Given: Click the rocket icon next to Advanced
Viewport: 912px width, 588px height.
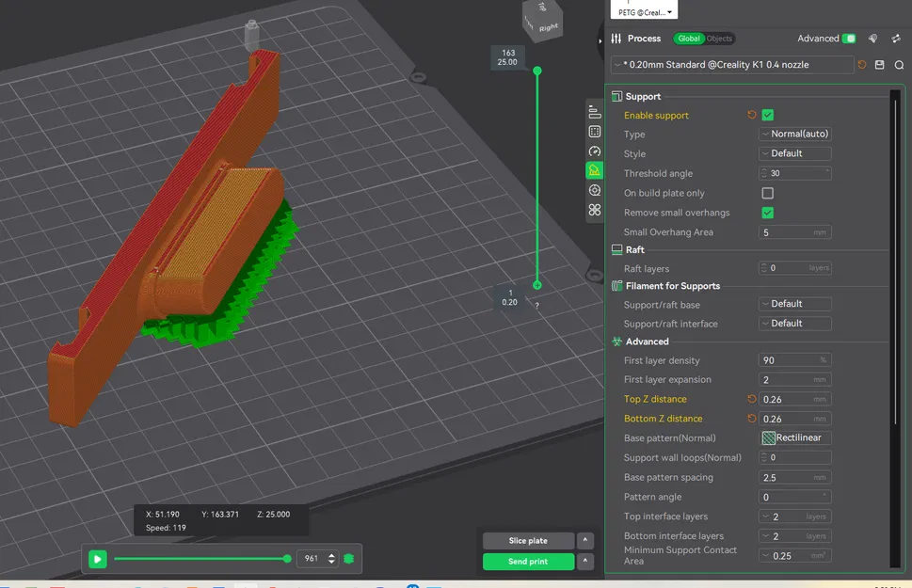Looking at the screenshot, I should coord(872,39).
